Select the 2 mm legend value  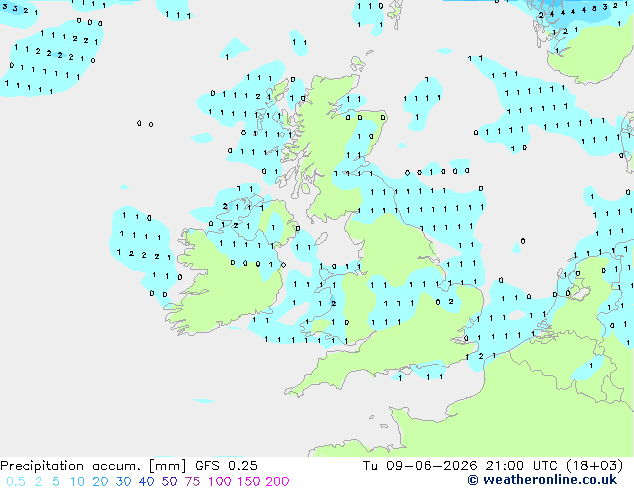38,482
